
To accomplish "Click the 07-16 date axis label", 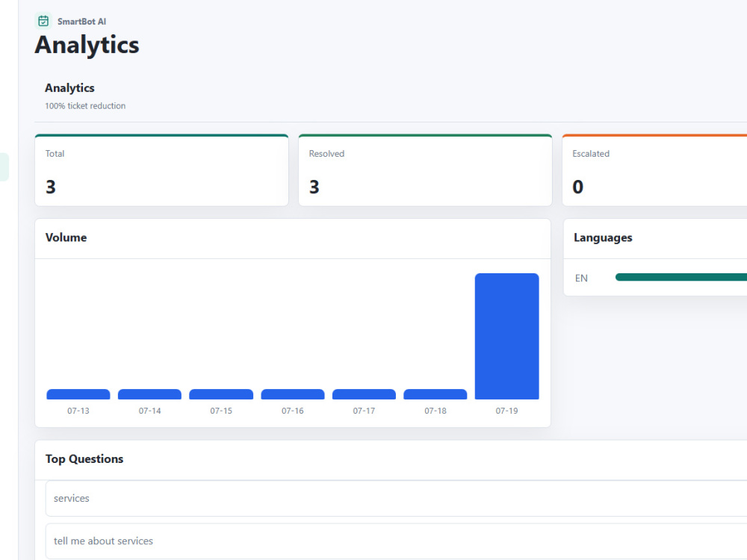I will click(293, 411).
